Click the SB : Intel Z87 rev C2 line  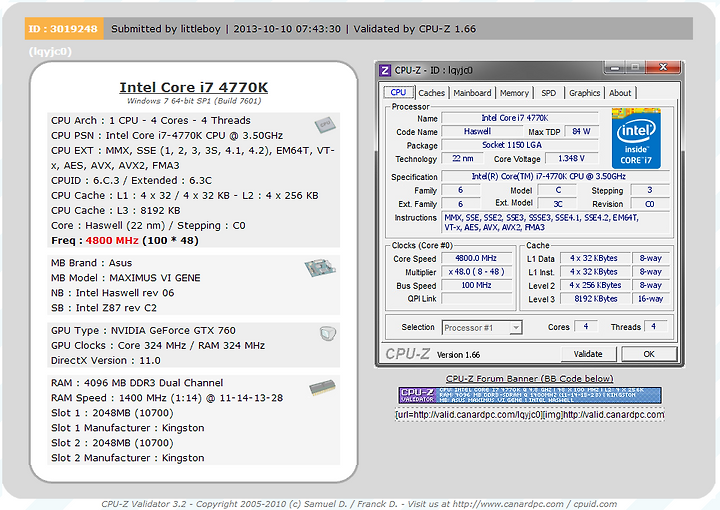click(104, 308)
